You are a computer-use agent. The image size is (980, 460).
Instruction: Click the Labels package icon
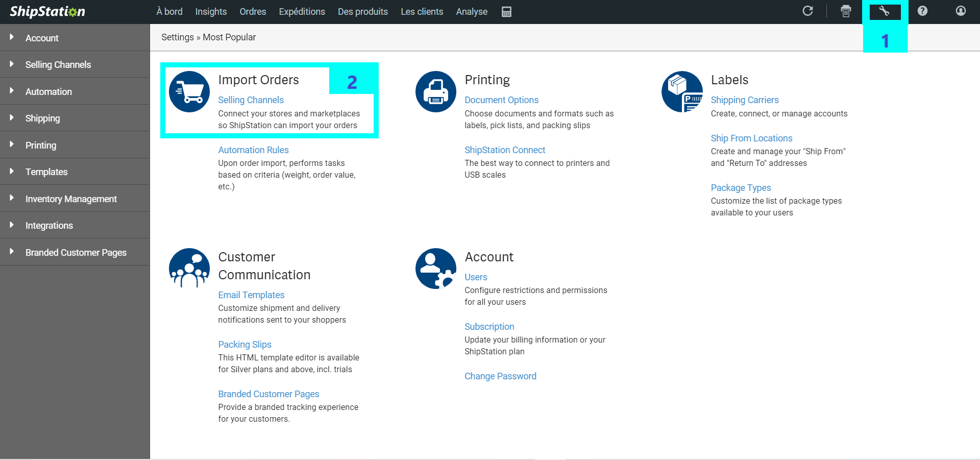point(682,92)
